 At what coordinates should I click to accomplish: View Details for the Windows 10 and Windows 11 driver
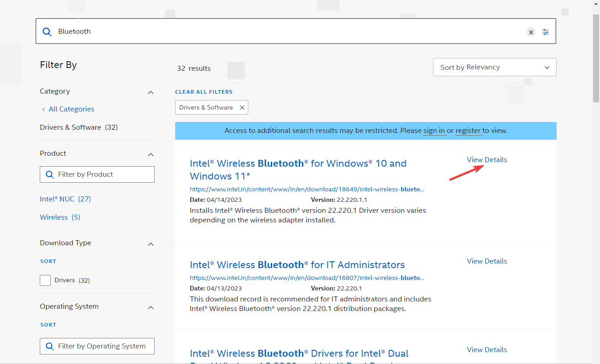[487, 160]
